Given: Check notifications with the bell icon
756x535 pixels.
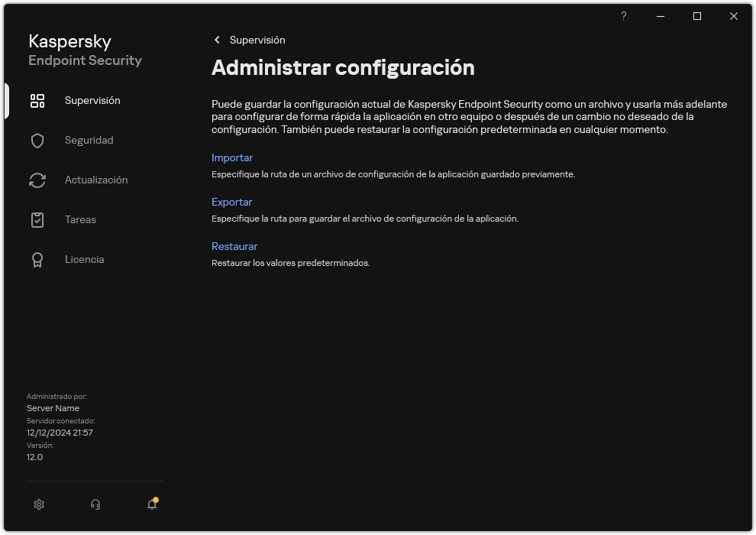Looking at the screenshot, I should (x=151, y=505).
